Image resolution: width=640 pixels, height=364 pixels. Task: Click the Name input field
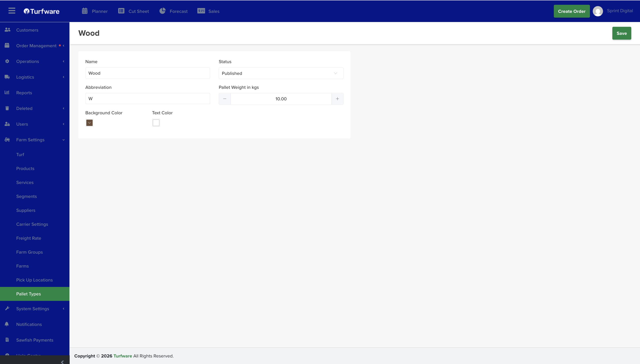pos(147,73)
